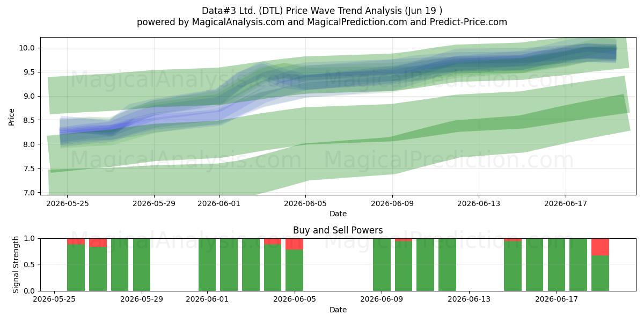Select the 8.0 price axis tick
Viewport: 644px width, 322px height.
28,144
